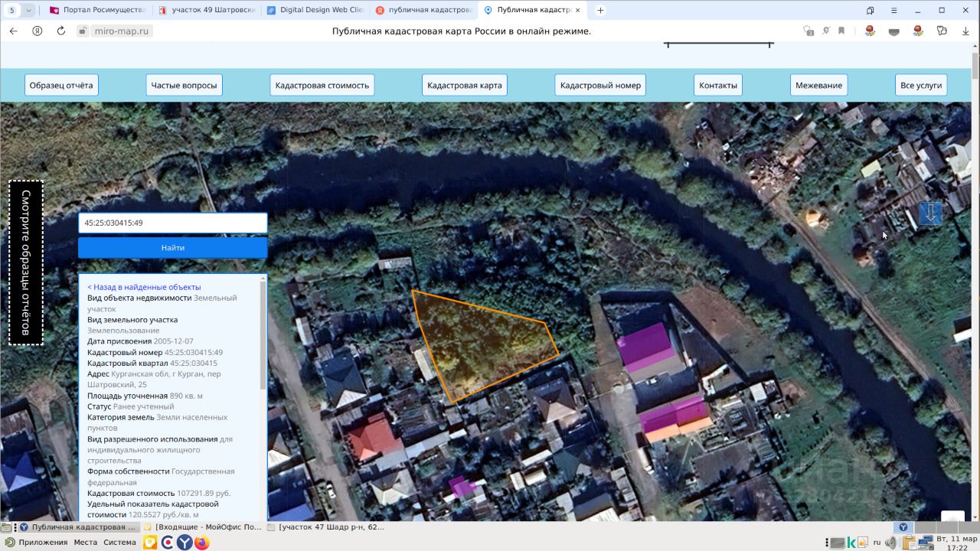Click the browser back arrow
980x551 pixels.
pos(13,31)
